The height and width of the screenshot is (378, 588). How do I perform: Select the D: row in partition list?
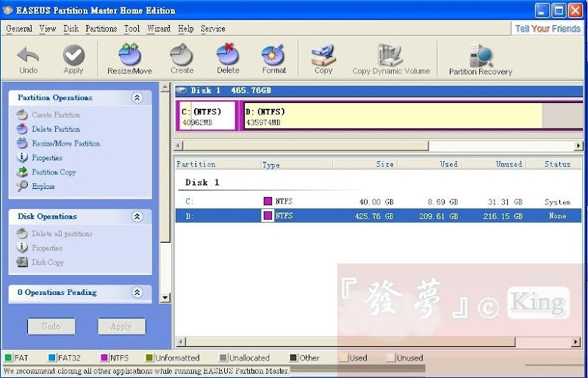tap(379, 215)
